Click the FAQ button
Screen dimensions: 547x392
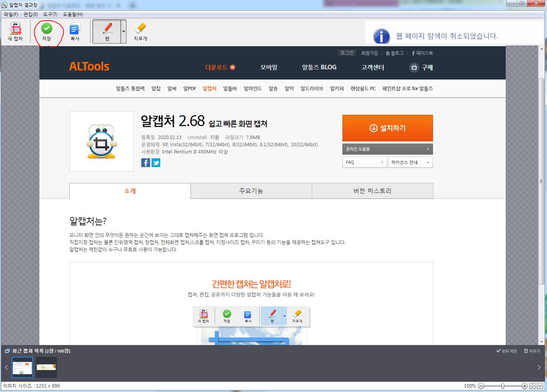(365, 162)
